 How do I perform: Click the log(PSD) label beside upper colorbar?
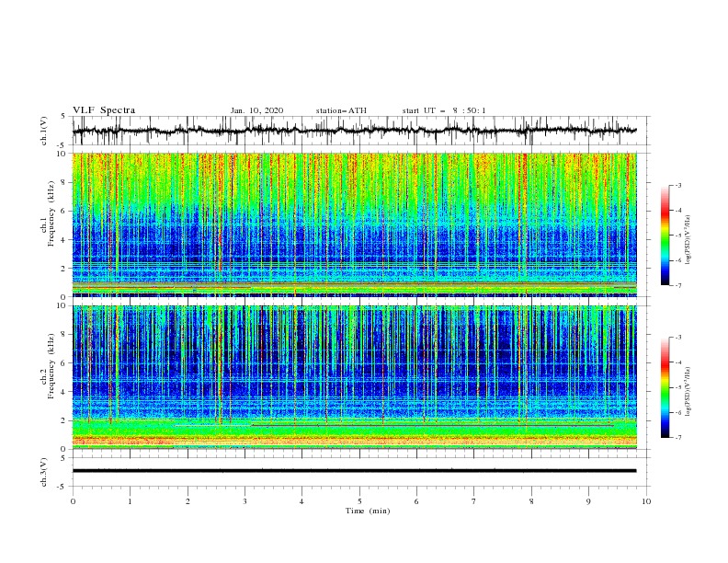(x=688, y=240)
